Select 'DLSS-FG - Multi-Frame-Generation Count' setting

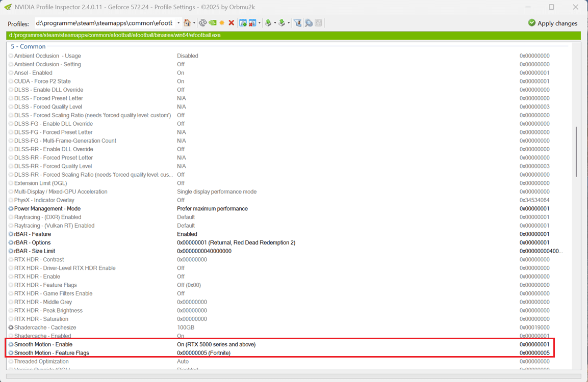coord(65,141)
